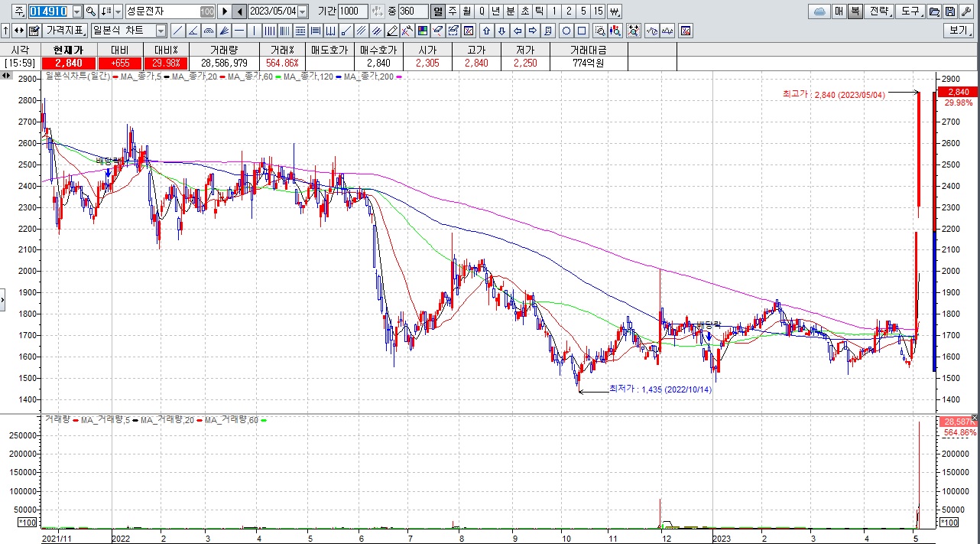Open the stock code dropdown arrow
Image resolution: width=980 pixels, height=544 pixels.
[x=76, y=11]
